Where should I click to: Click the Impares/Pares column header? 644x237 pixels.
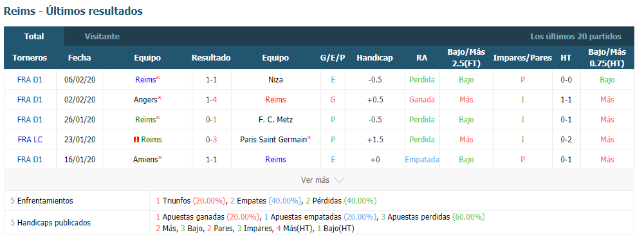point(522,57)
